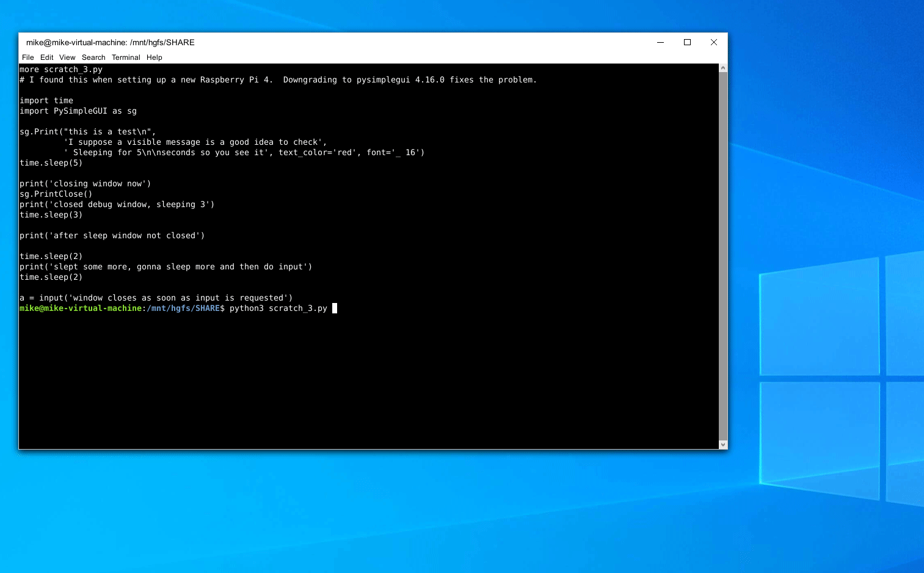Click the scrollbar up arrow
This screenshot has height=573, width=924.
click(x=722, y=67)
